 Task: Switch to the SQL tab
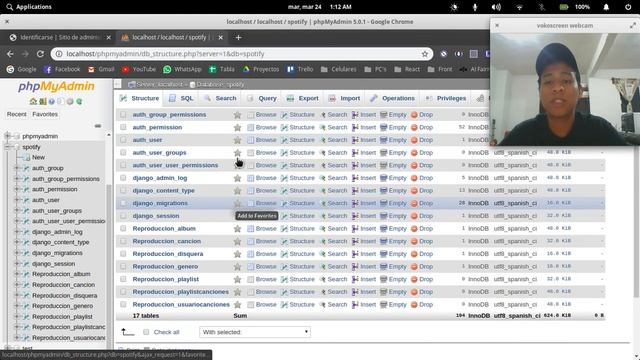(181, 98)
